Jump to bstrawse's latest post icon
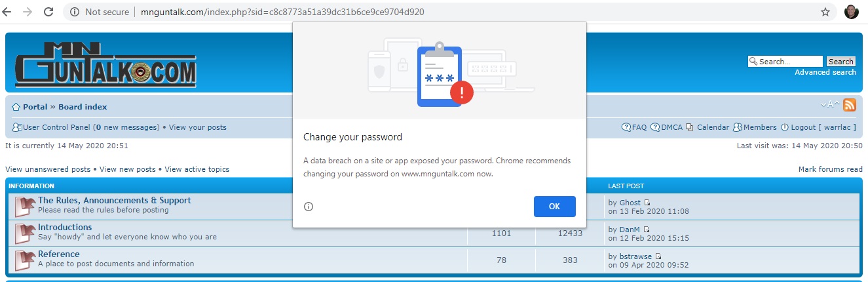This screenshot has width=868, height=282. point(658,256)
